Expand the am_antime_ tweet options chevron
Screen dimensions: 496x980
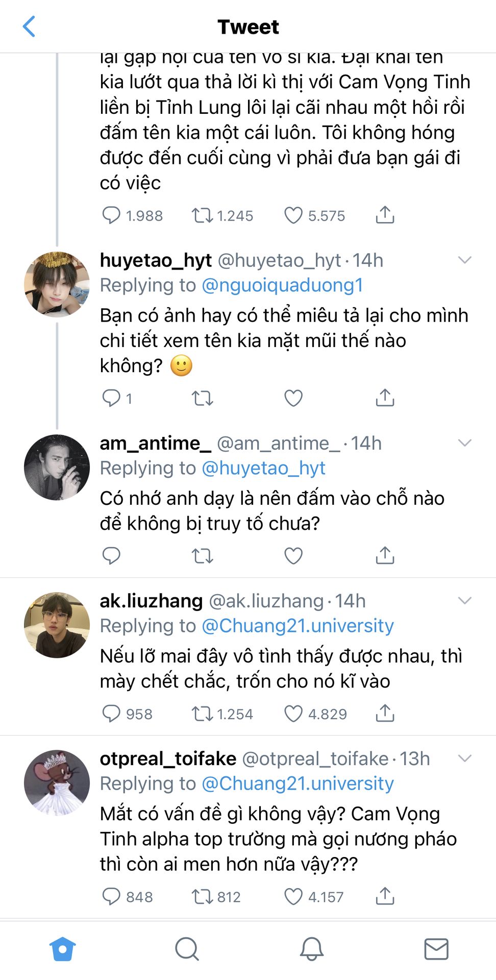point(464,443)
